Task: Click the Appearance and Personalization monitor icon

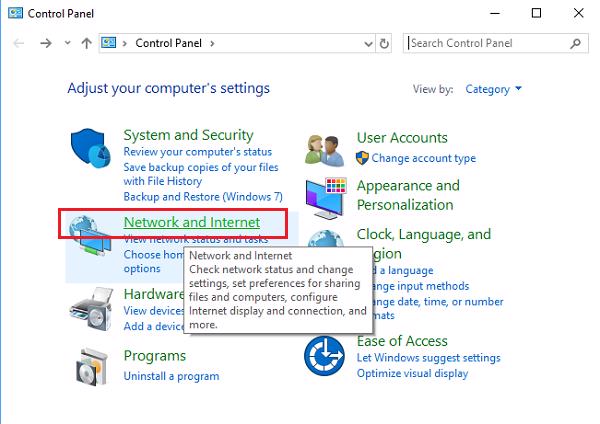Action: (x=326, y=196)
